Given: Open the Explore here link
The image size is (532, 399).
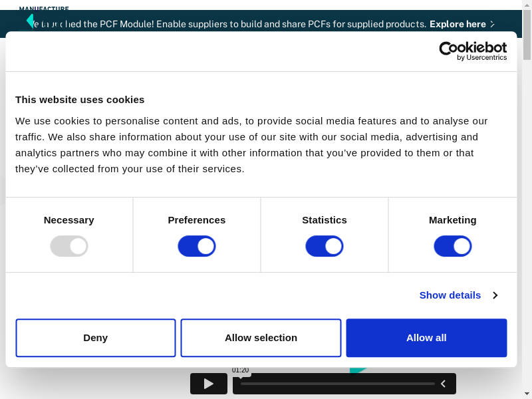Looking at the screenshot, I should 458,24.
